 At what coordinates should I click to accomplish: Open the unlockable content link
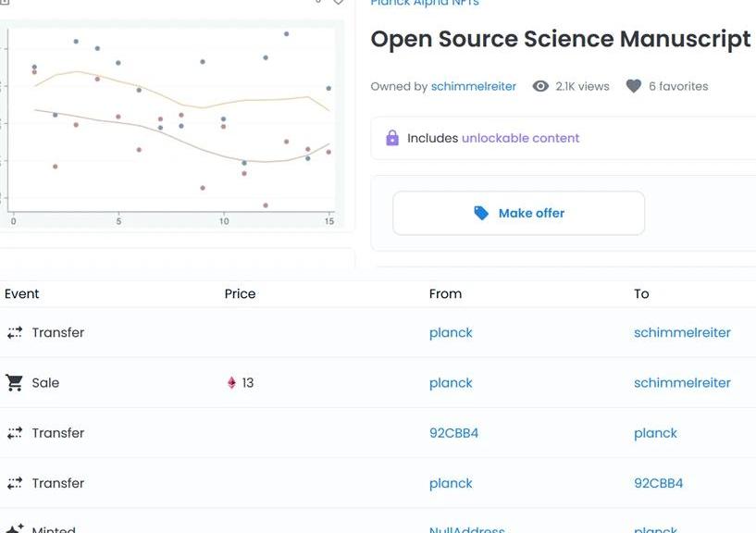(520, 138)
